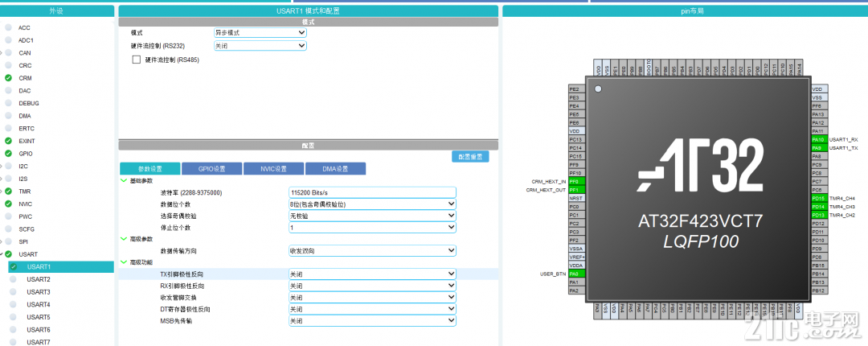
Task: Click the PA13 pin on the chip
Action: 819,114
